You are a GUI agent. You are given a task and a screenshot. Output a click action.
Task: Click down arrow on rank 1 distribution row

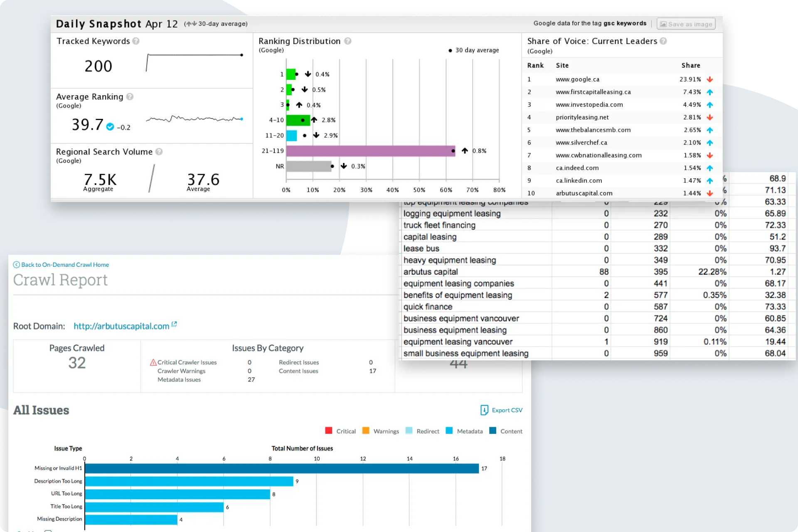pos(308,74)
